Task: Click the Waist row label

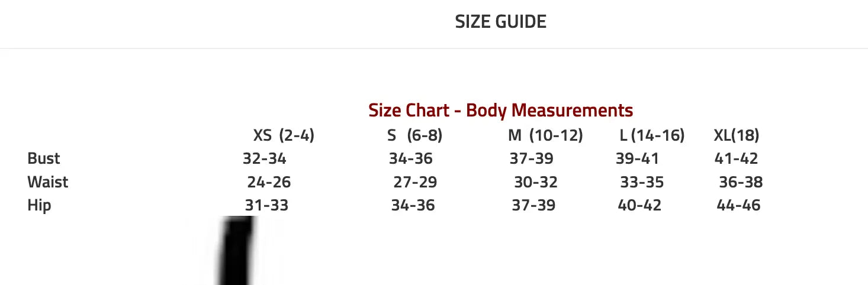Action: [48, 182]
